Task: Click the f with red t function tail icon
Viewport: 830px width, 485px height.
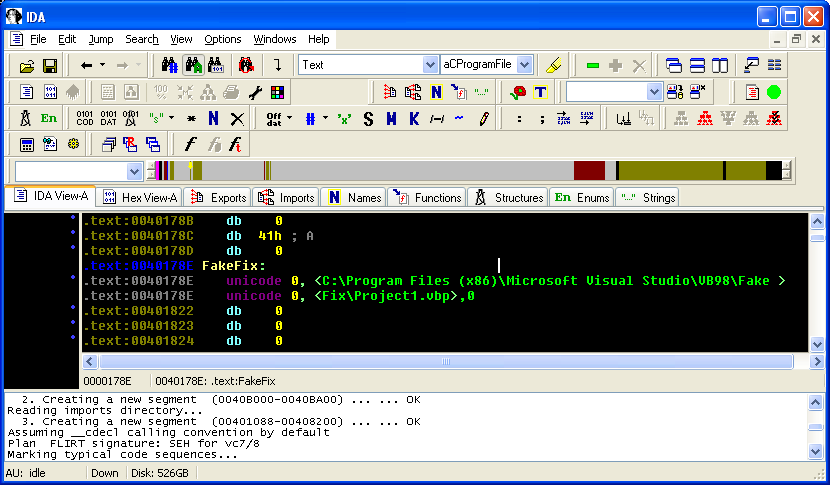Action: point(236,145)
